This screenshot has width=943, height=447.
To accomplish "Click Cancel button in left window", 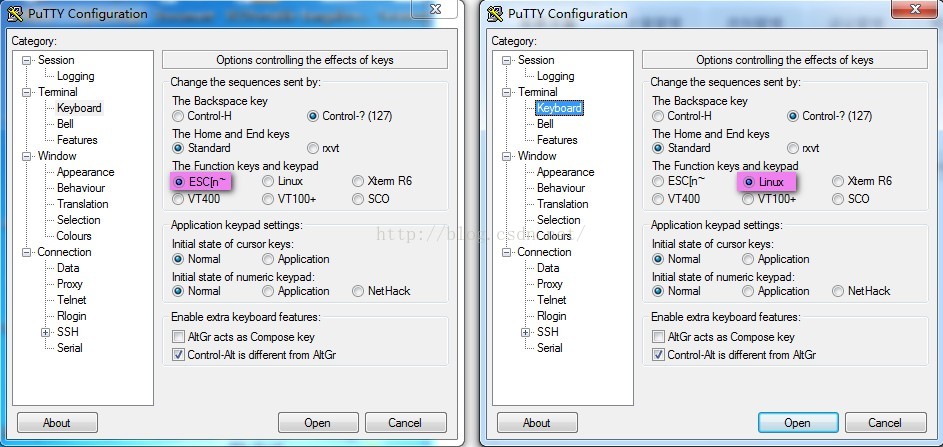I will (x=405, y=423).
